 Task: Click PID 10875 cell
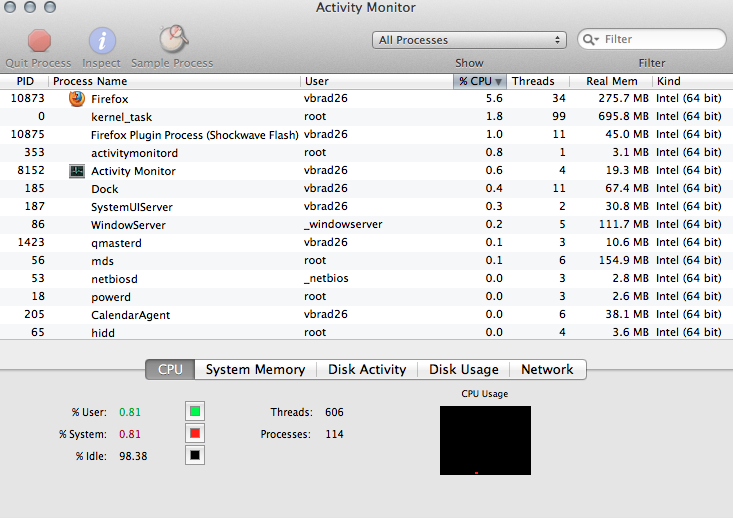tap(28, 134)
